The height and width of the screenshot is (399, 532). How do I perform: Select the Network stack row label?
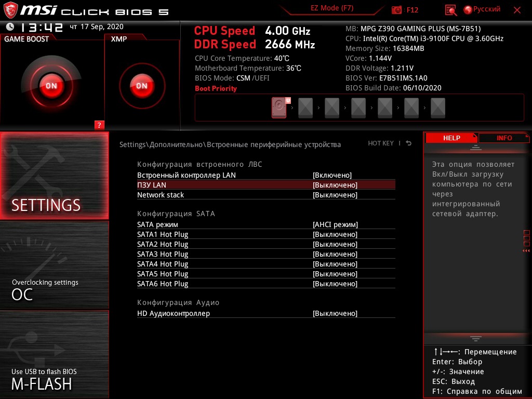point(161,195)
